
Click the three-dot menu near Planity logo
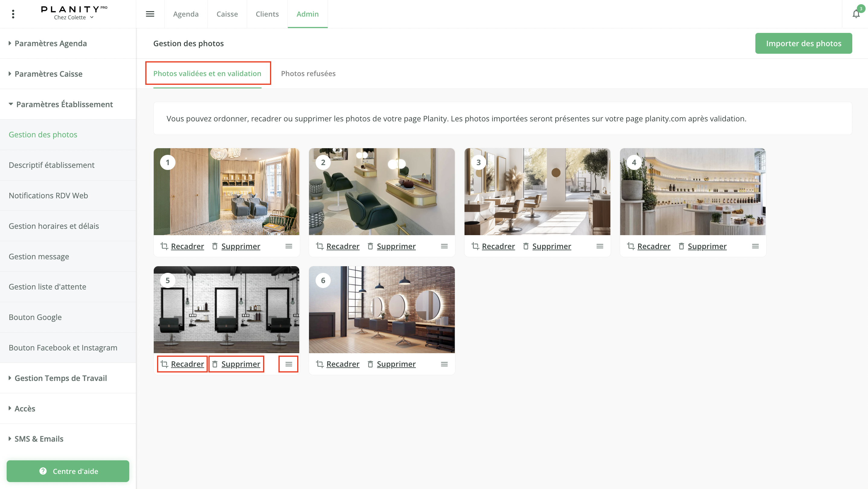click(13, 14)
